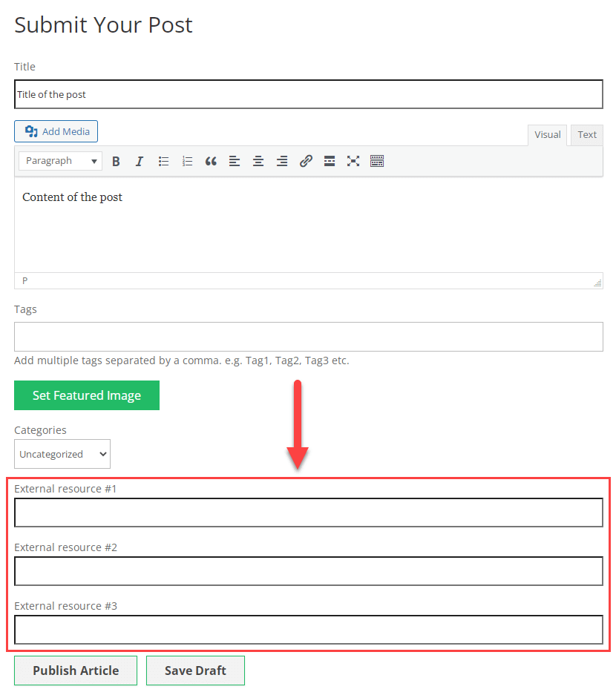Center align the text

258,161
